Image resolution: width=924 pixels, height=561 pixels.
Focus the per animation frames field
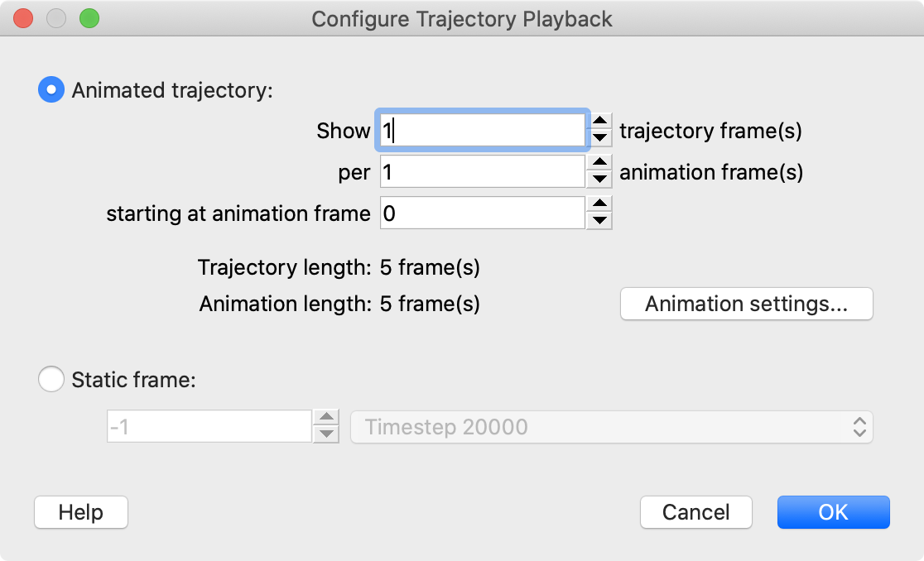point(483,171)
